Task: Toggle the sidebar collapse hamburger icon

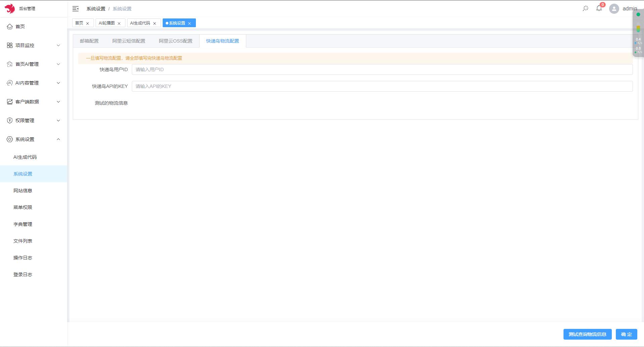Action: point(75,9)
